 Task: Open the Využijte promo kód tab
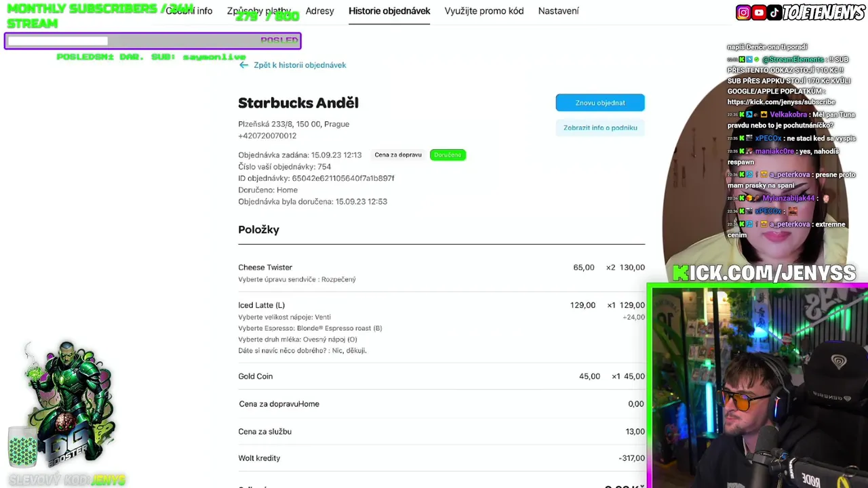[484, 11]
